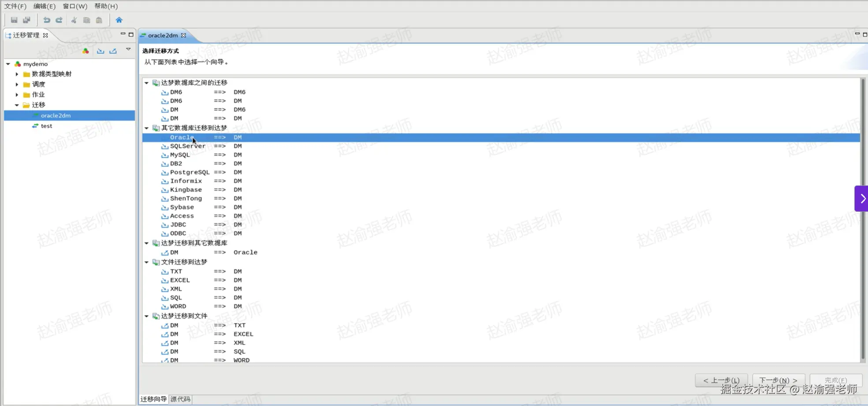Click the import icon in 迁移管理 panel toolbar
The width and height of the screenshot is (868, 406).
101,51
